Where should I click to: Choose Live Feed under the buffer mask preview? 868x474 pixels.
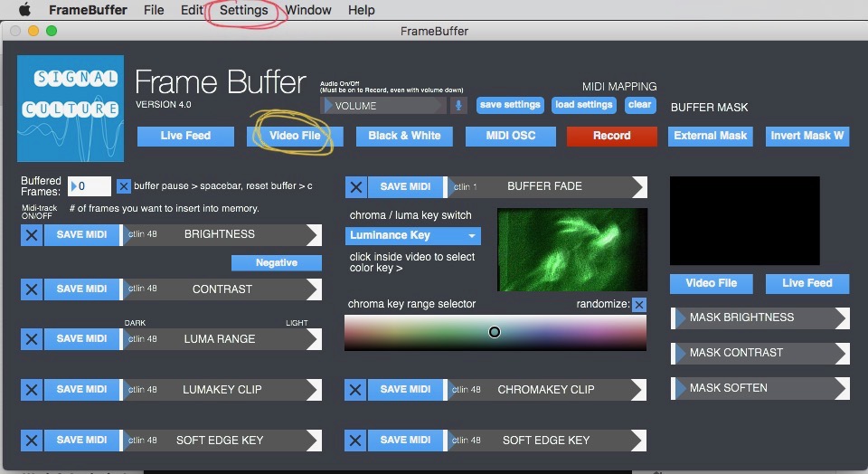coord(807,283)
